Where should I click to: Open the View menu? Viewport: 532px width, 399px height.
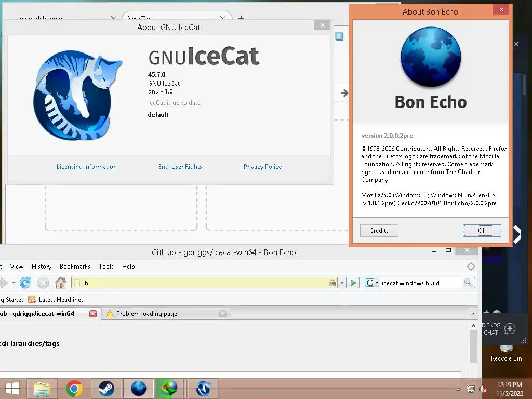[x=17, y=267]
